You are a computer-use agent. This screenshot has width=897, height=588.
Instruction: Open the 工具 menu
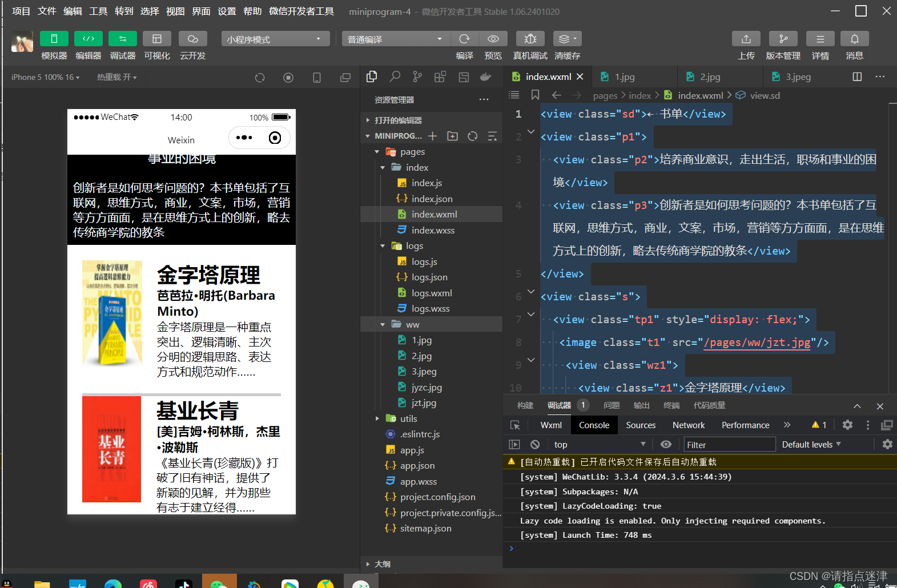98,11
